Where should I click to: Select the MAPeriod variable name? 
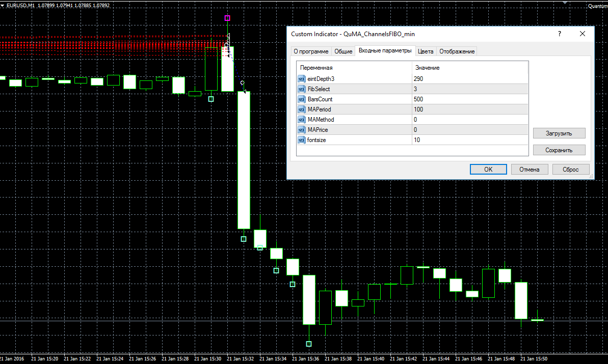coord(319,109)
